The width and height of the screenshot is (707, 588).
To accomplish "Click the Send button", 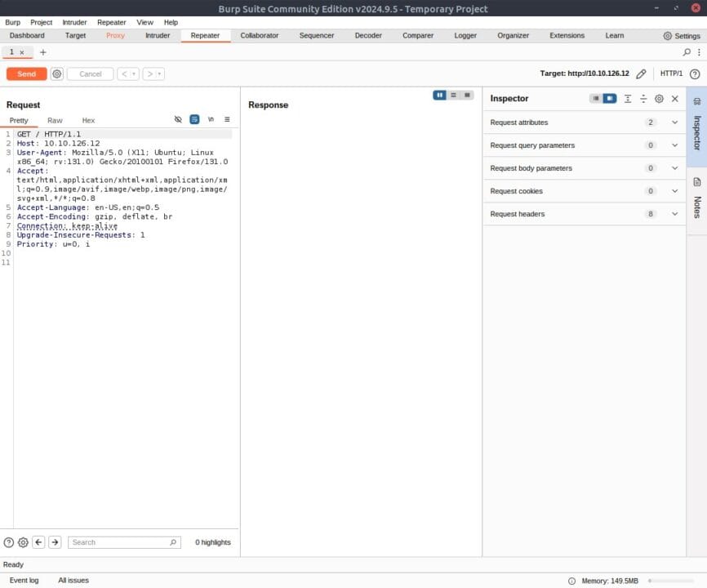I will click(26, 73).
